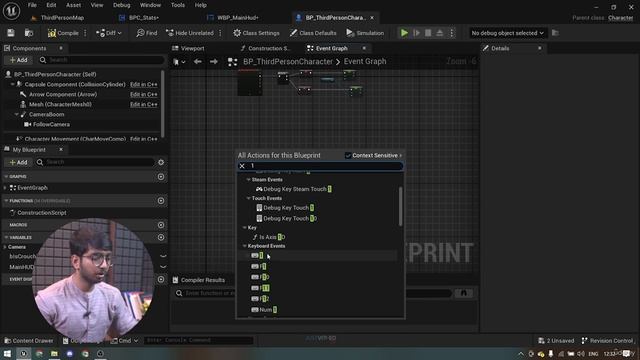Open Compile options three-dot menu
Image resolution: width=640 pixels, height=360 pixels.
pyautogui.click(x=85, y=33)
